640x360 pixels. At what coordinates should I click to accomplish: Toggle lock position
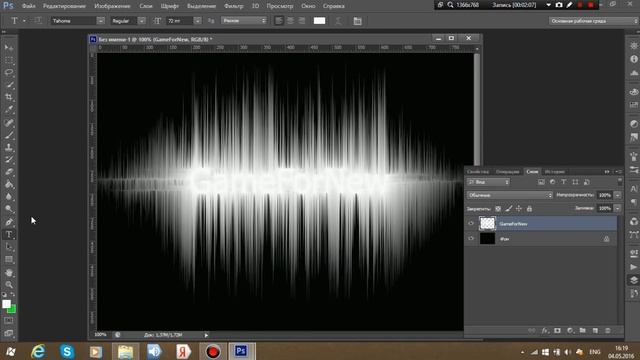(x=519, y=209)
